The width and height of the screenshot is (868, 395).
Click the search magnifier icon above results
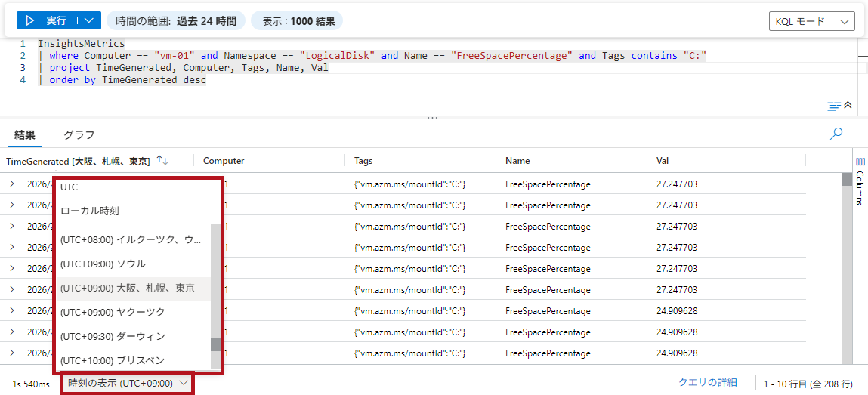836,134
